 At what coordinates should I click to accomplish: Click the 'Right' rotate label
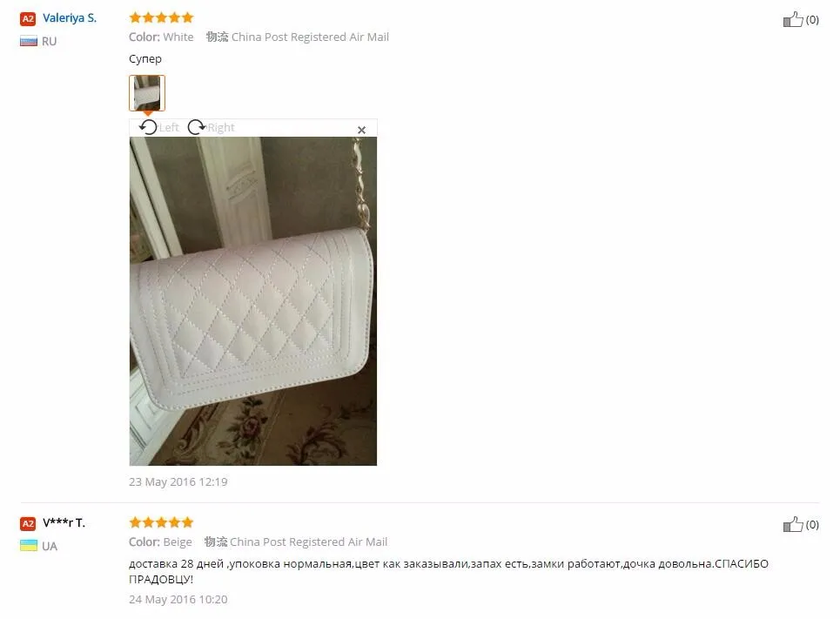221,128
